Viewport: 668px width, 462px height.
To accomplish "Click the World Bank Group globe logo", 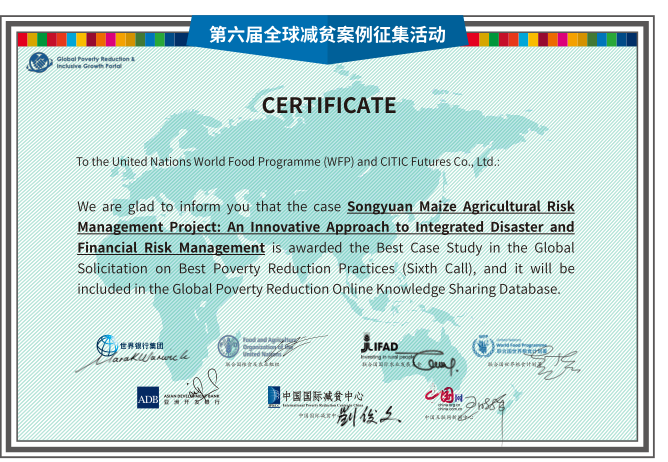I will tap(107, 346).
